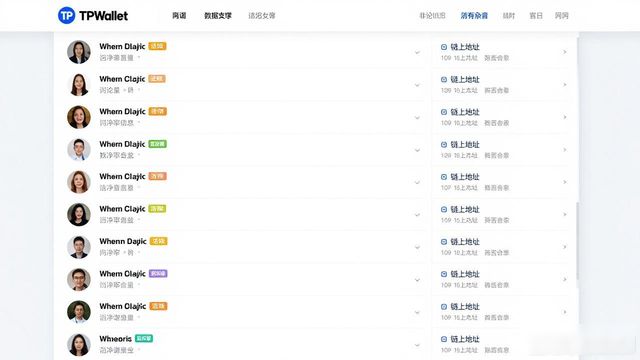The image size is (640, 360).
Task: Select the blue highlighted top navigation item
Action: click(474, 16)
